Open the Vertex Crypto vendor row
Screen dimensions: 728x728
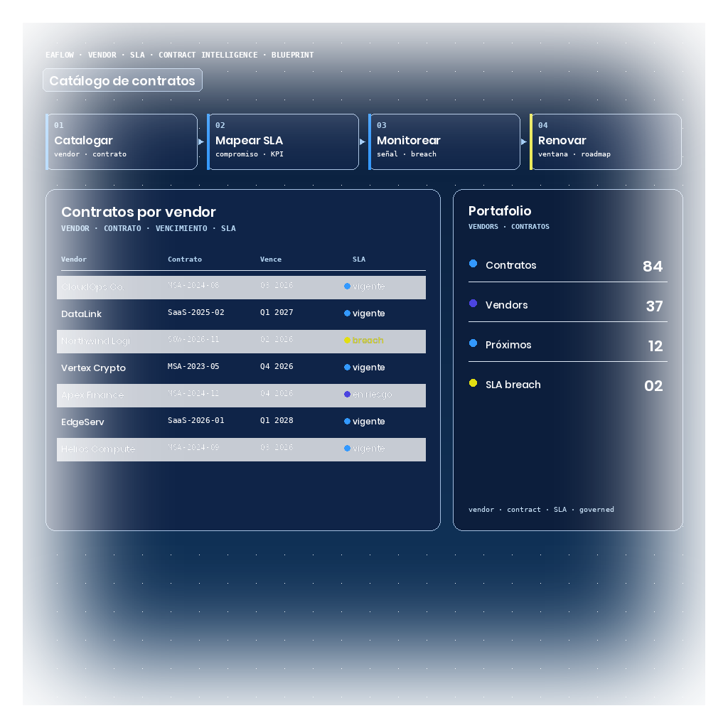(x=242, y=368)
